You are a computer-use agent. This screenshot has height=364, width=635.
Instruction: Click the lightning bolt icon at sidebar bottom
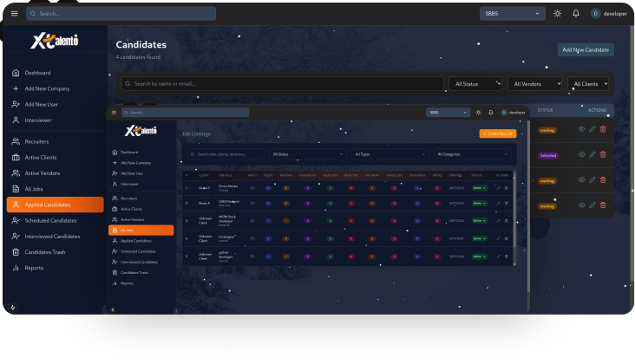pos(13,307)
